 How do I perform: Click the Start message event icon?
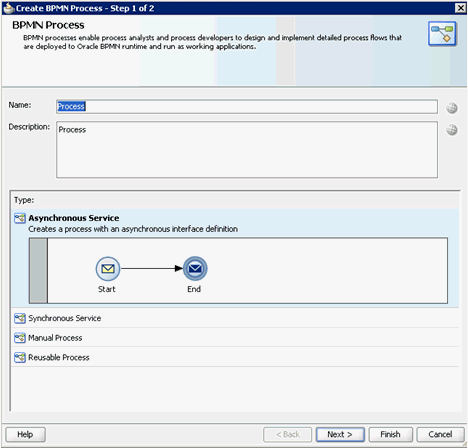108,269
